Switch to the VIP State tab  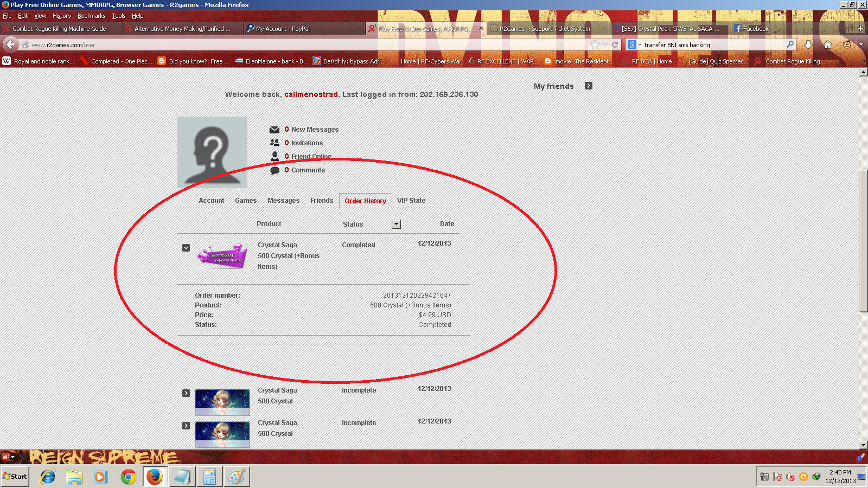pos(411,201)
